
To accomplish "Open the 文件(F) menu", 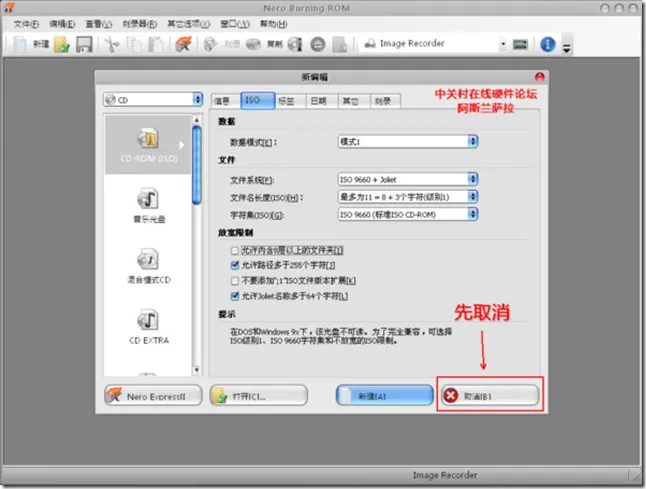I will (x=26, y=24).
